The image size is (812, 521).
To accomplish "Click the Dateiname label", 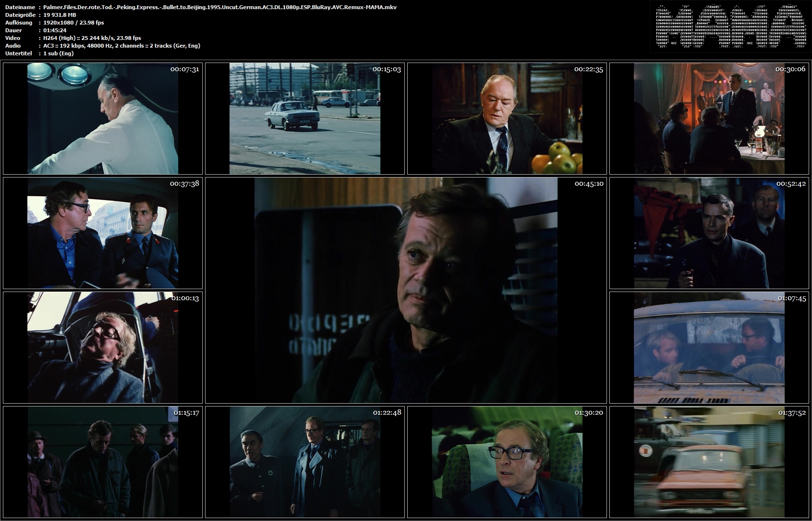I will [x=20, y=7].
